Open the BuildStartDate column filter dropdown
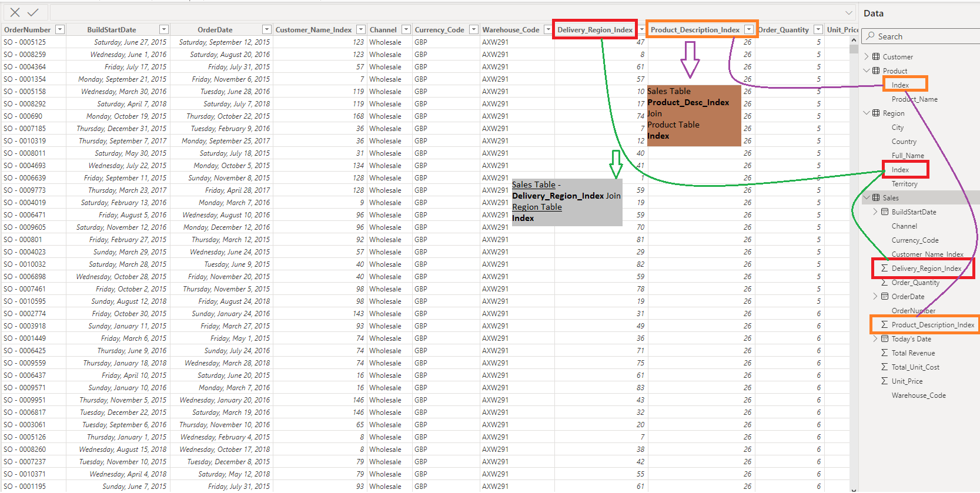 coord(164,29)
